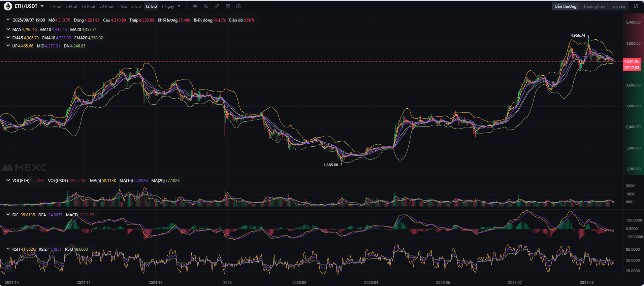Click the RSI3 value 48.6683
This screenshot has height=286, width=644.
coord(81,249)
